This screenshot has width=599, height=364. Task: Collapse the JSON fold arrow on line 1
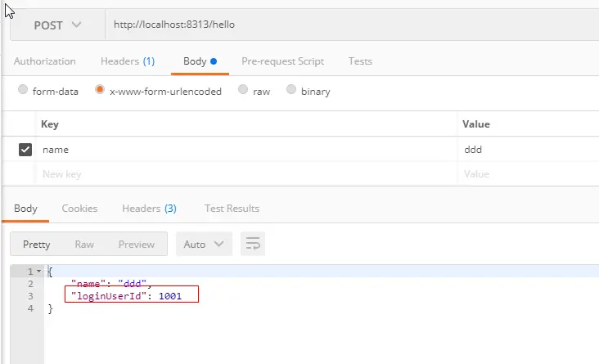click(38, 272)
